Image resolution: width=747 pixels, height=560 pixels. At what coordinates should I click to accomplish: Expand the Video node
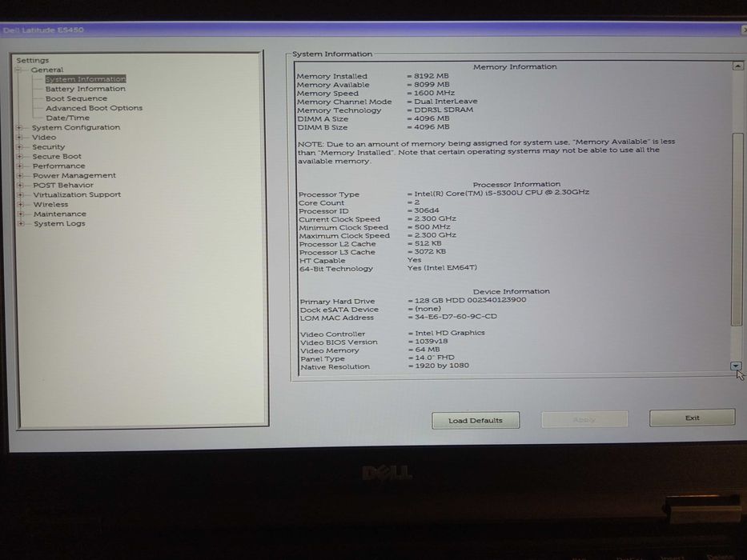pyautogui.click(x=19, y=137)
